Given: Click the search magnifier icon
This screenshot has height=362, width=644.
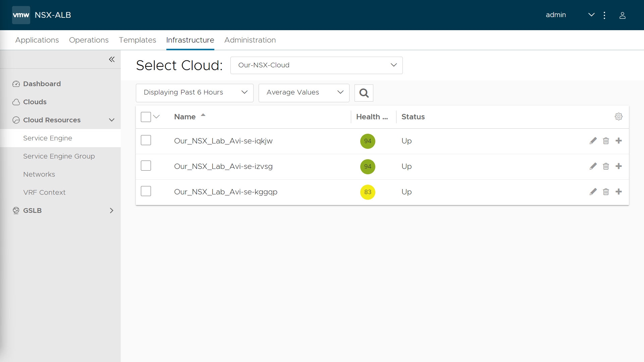Looking at the screenshot, I should click(x=364, y=93).
